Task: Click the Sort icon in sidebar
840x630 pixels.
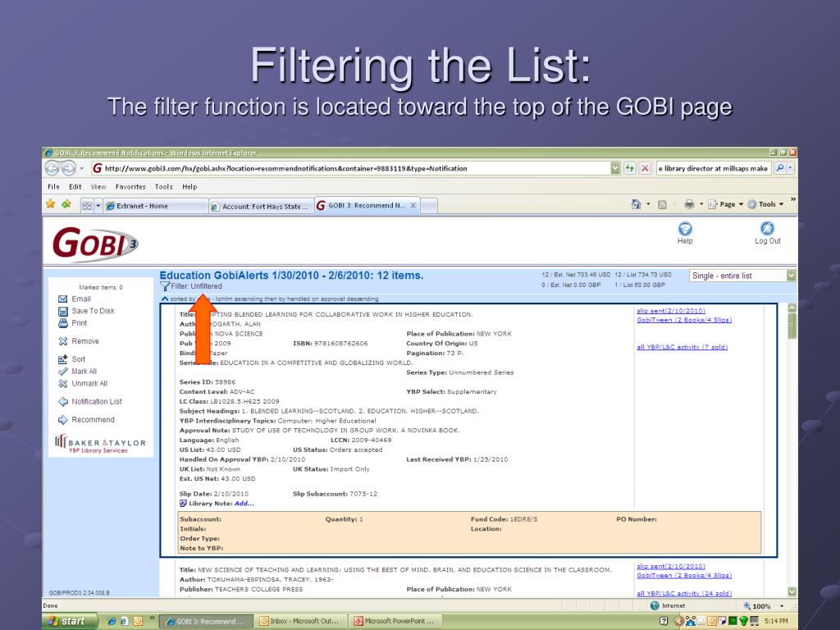Action: [62, 359]
